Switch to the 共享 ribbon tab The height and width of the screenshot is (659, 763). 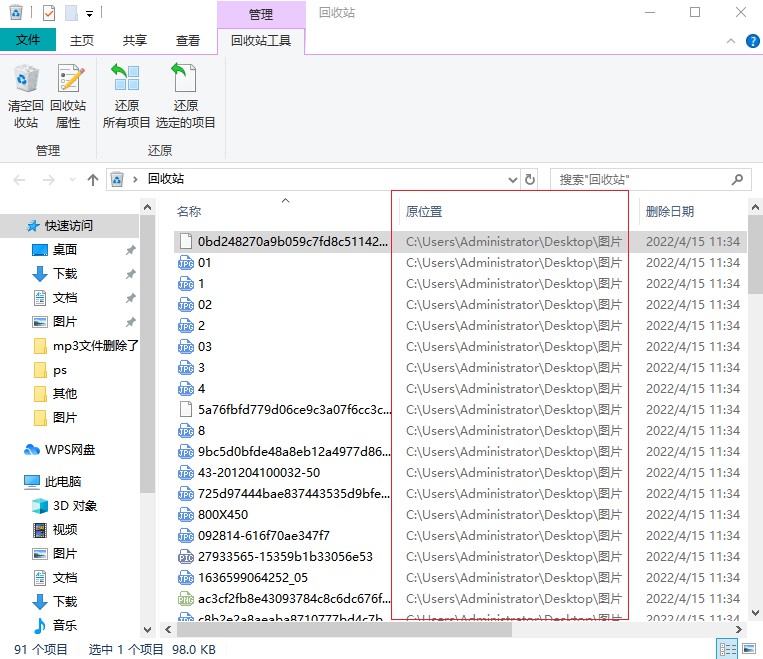tap(135, 40)
